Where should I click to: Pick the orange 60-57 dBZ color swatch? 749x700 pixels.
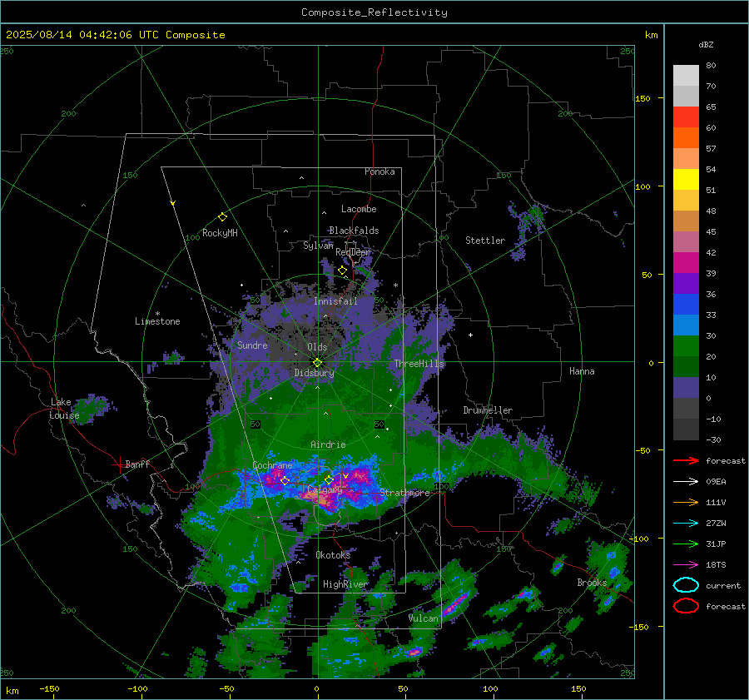686,138
